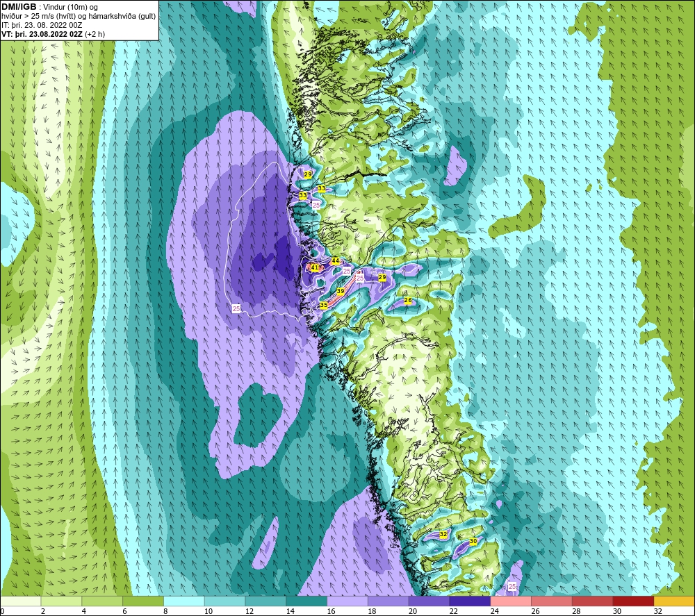This screenshot has height=616, width=695.
Task: Select the 16–18 m/s light lavender legend swatch
Action: tap(347, 601)
